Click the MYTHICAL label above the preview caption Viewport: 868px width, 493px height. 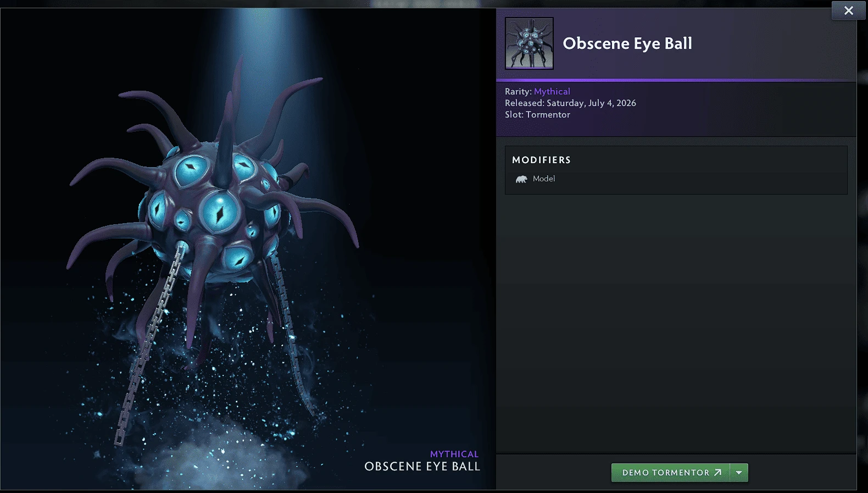454,454
